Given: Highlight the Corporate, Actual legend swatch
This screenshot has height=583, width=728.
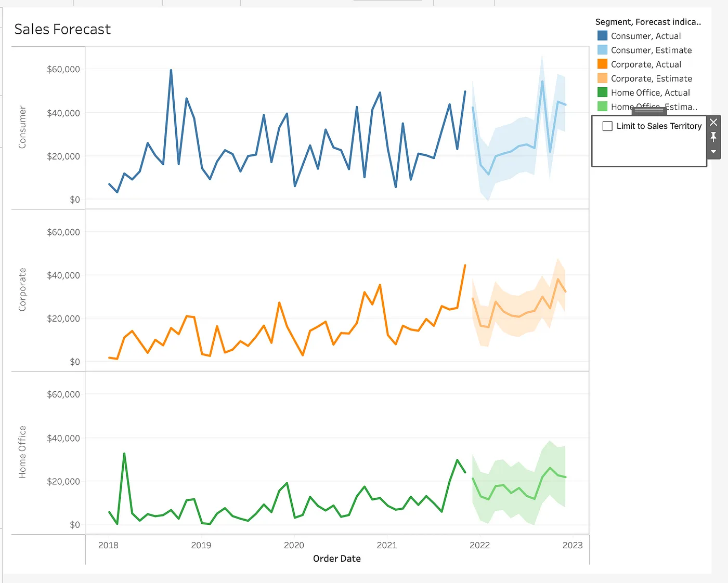Looking at the screenshot, I should pos(602,64).
